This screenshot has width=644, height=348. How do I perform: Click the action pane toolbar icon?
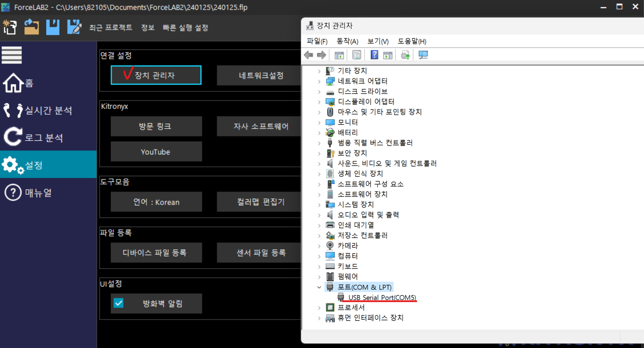pos(388,55)
